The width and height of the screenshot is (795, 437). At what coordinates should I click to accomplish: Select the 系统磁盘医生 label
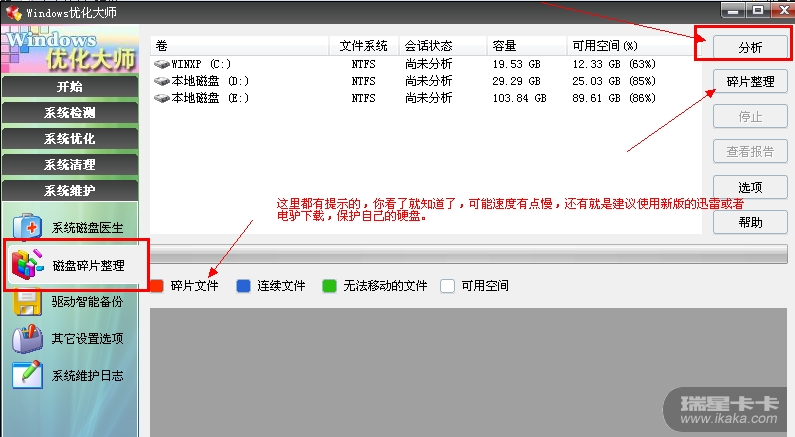87,228
